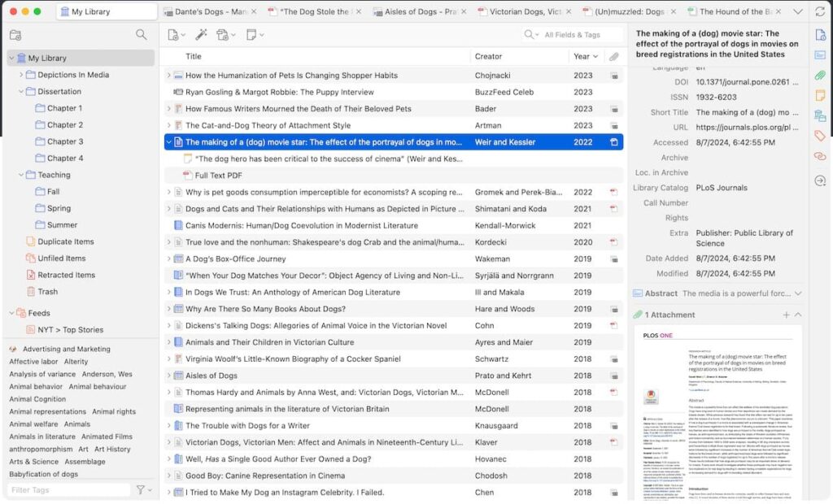Click the plus button to add attachment
This screenshot has height=504, width=833.
point(786,315)
